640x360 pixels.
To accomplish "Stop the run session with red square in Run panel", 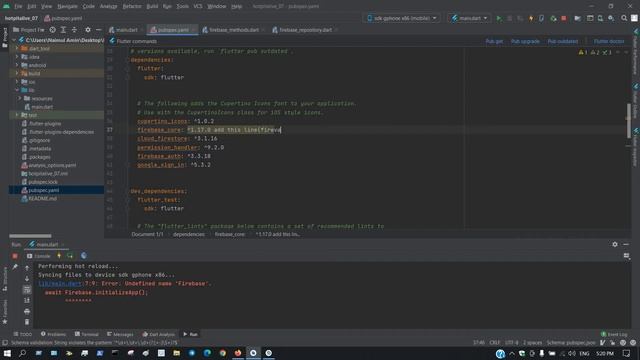I will [x=15, y=256].
